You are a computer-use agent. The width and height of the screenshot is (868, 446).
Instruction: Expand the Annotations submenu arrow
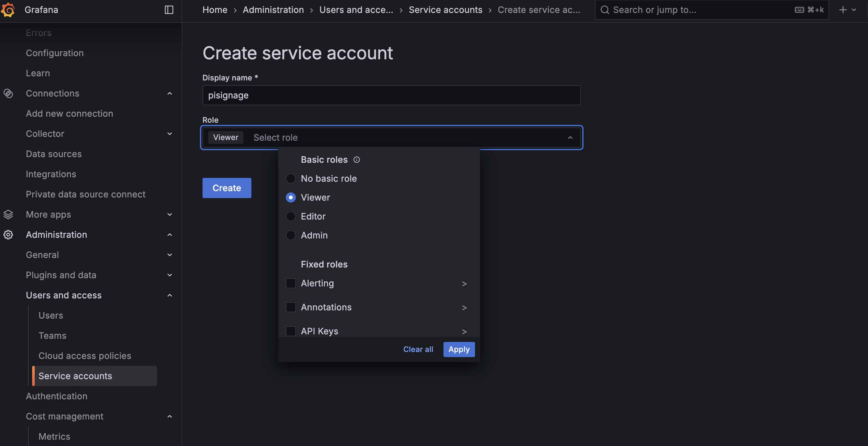[x=464, y=308]
